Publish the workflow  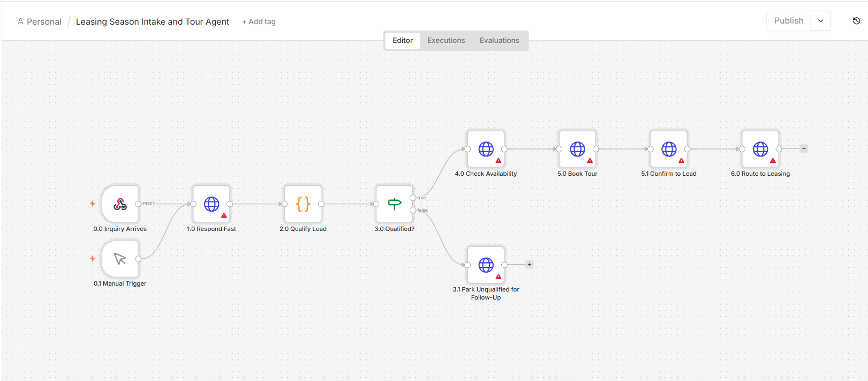pyautogui.click(x=789, y=21)
